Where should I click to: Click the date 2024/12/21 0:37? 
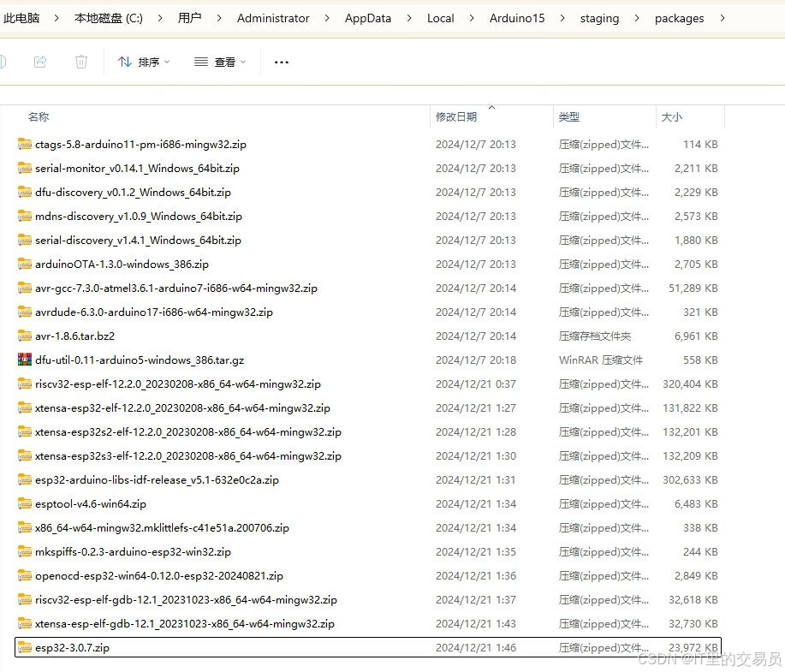coord(476,384)
